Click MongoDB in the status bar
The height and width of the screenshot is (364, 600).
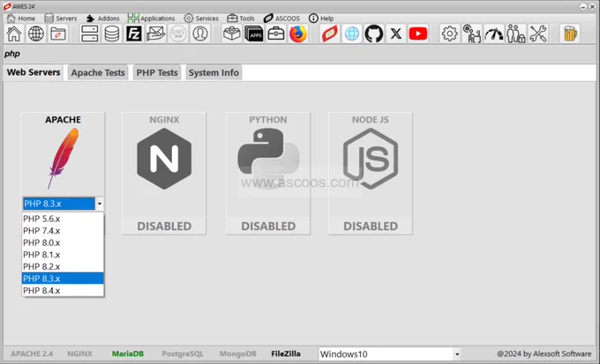click(x=238, y=354)
